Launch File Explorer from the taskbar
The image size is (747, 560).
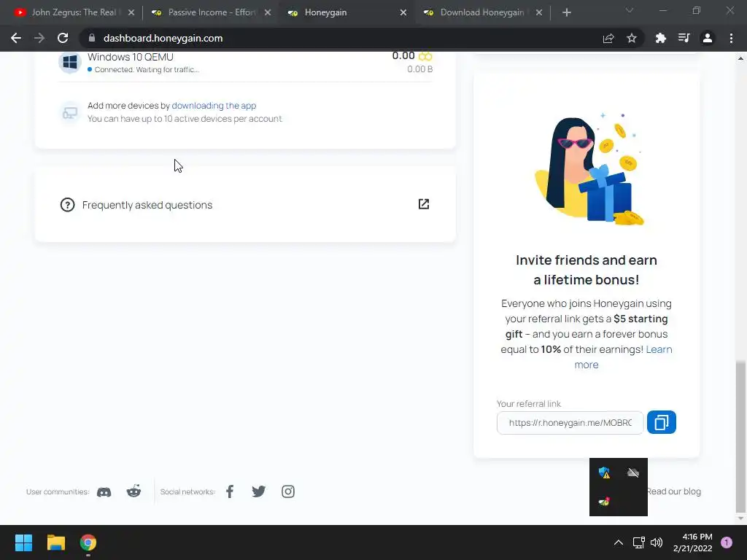(x=55, y=542)
